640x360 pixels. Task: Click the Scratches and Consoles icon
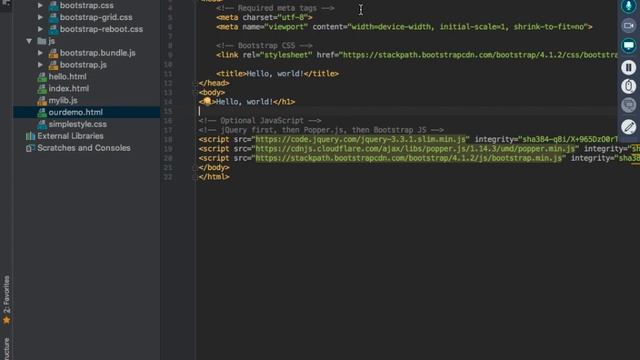click(30, 148)
